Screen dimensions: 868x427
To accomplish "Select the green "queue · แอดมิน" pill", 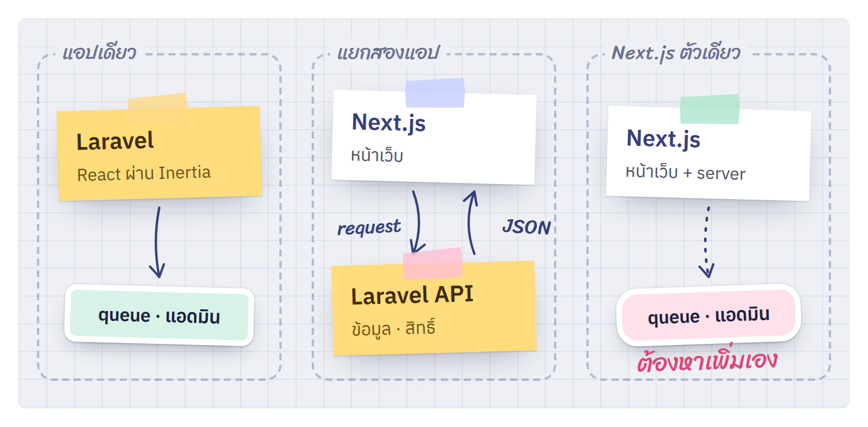I will click(159, 316).
